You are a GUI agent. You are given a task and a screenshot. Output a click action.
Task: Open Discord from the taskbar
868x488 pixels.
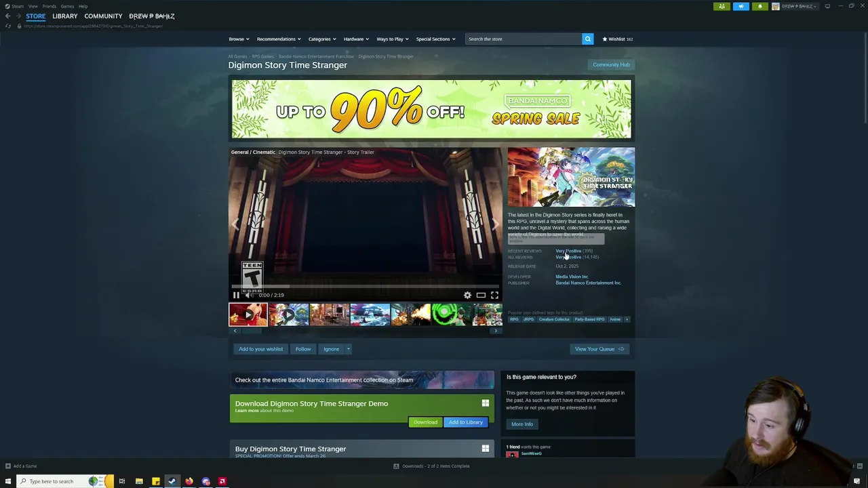[205, 481]
